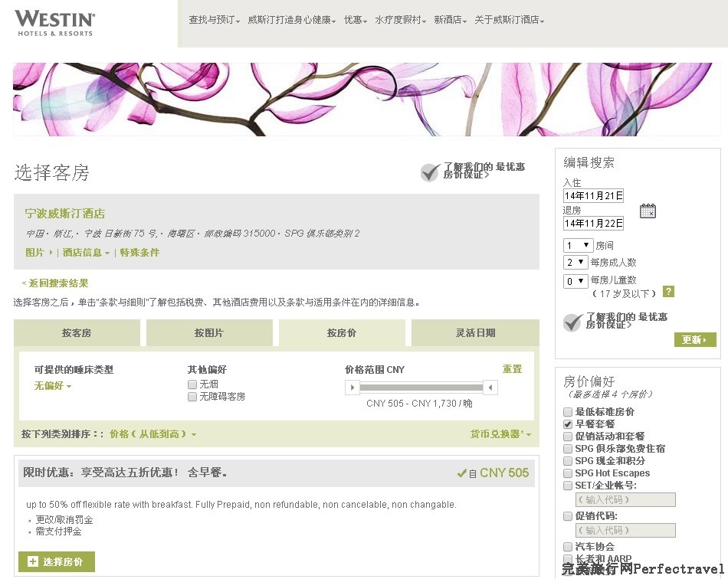The width and height of the screenshot is (728, 579).
Task: Click the 了解我们的最优惠房价保证 link near title
Action: 484,171
